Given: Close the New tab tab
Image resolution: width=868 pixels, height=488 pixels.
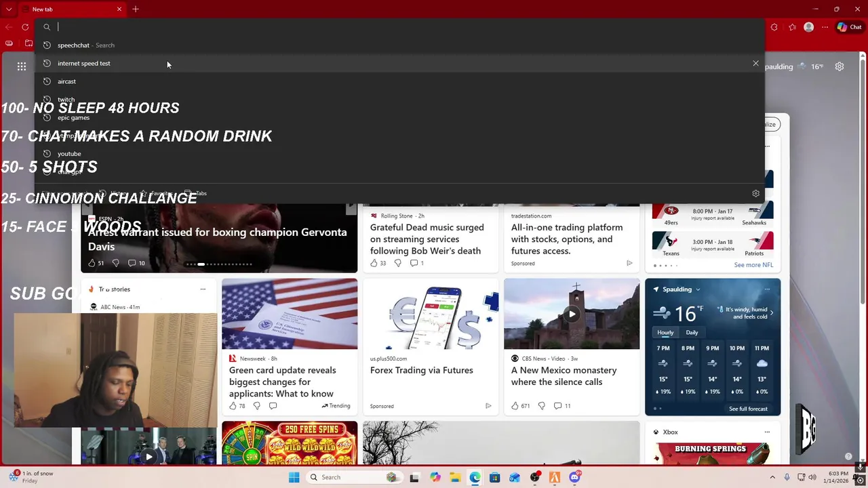Looking at the screenshot, I should tap(119, 9).
